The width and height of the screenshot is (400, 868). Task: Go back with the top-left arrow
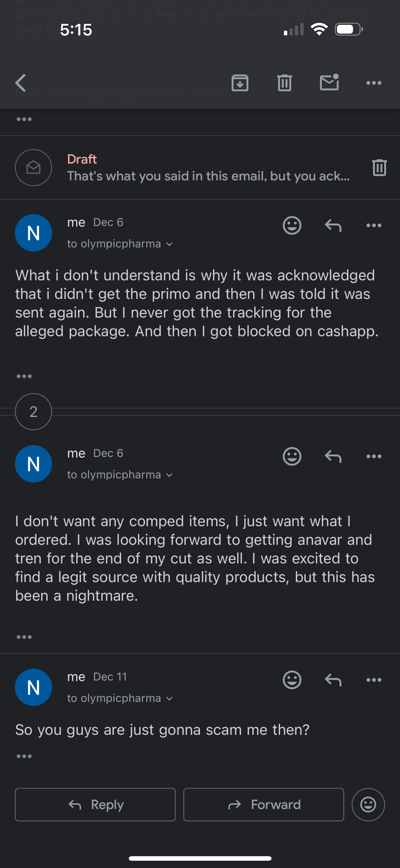21,83
